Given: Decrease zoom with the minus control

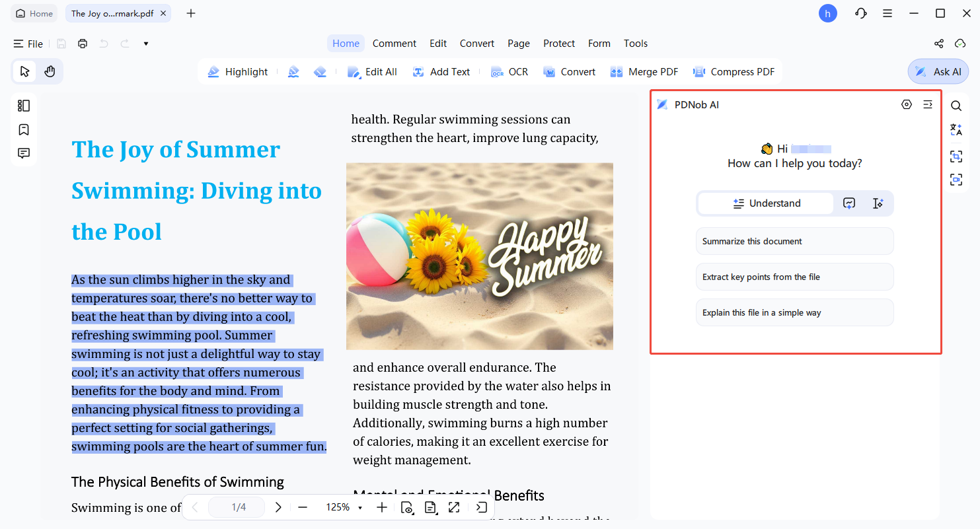Looking at the screenshot, I should (303, 507).
